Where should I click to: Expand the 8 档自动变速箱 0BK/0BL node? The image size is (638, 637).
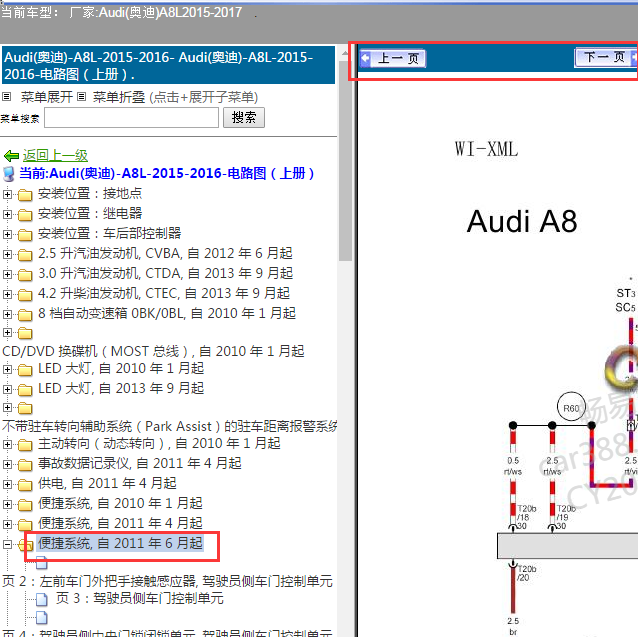[7, 314]
